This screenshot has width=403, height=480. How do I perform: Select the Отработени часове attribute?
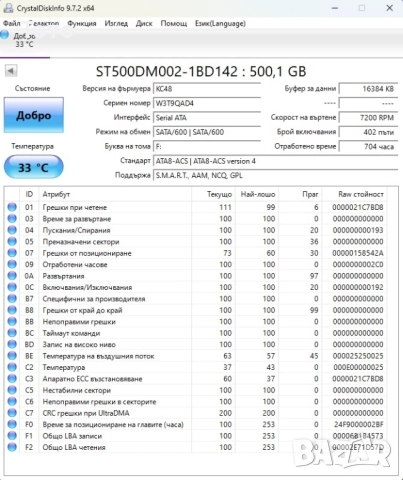click(x=75, y=265)
